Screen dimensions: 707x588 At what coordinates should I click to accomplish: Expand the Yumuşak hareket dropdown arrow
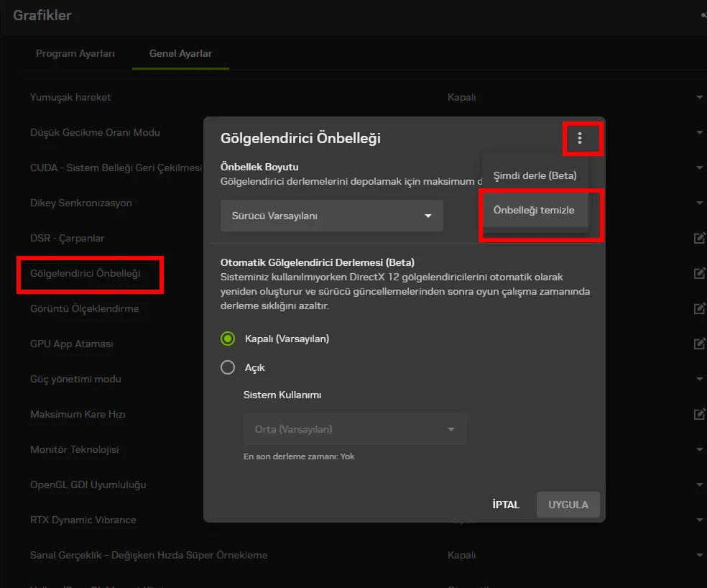[699, 98]
